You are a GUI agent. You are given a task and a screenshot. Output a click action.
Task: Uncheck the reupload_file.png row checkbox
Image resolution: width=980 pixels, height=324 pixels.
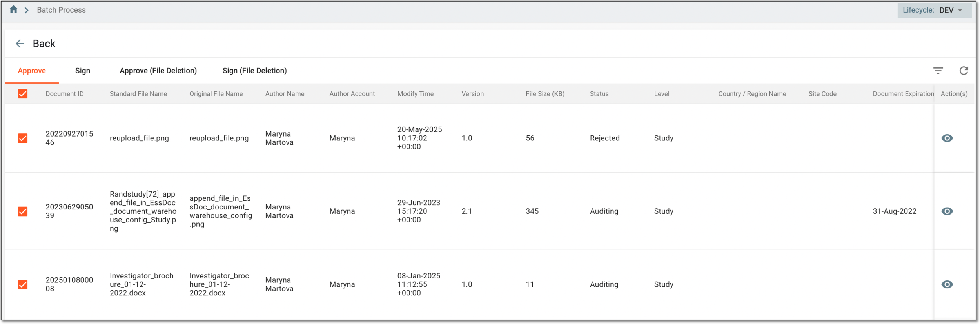pos(23,138)
